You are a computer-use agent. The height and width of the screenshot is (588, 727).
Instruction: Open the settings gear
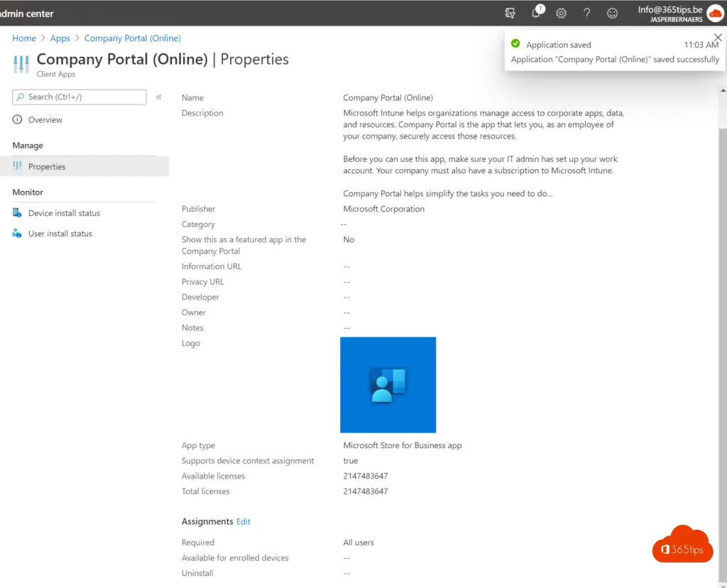tap(561, 13)
